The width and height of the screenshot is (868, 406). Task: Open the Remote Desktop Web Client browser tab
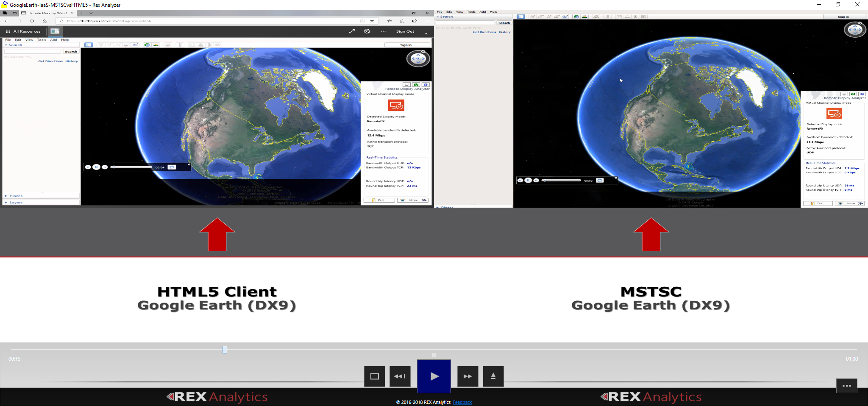[x=47, y=13]
